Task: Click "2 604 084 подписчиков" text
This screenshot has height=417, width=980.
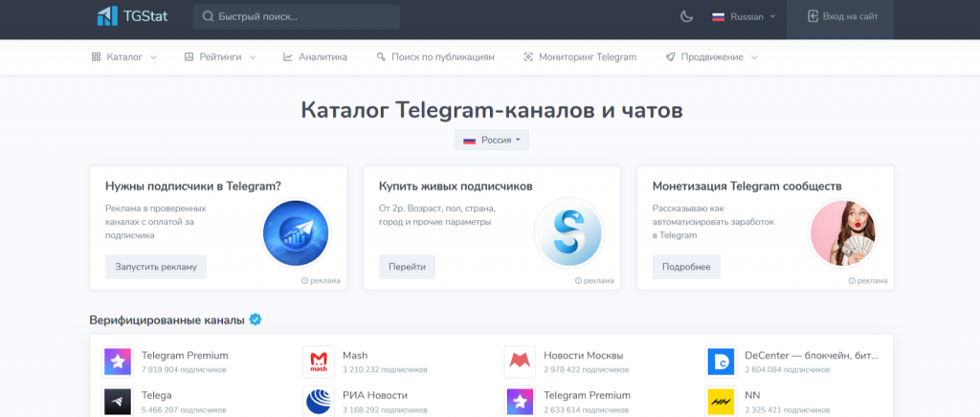Action: (x=788, y=369)
